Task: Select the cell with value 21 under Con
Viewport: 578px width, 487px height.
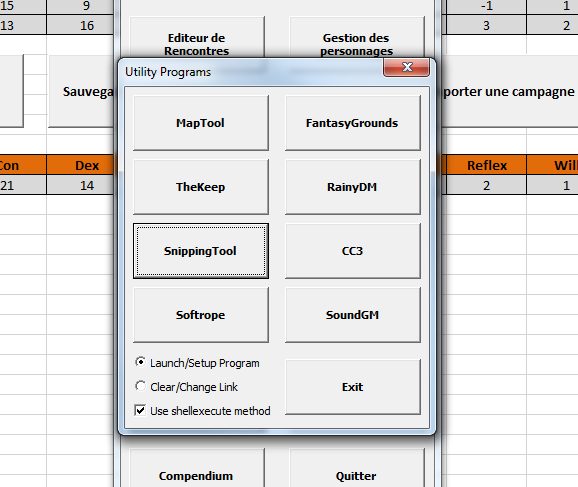Action: pos(23,185)
